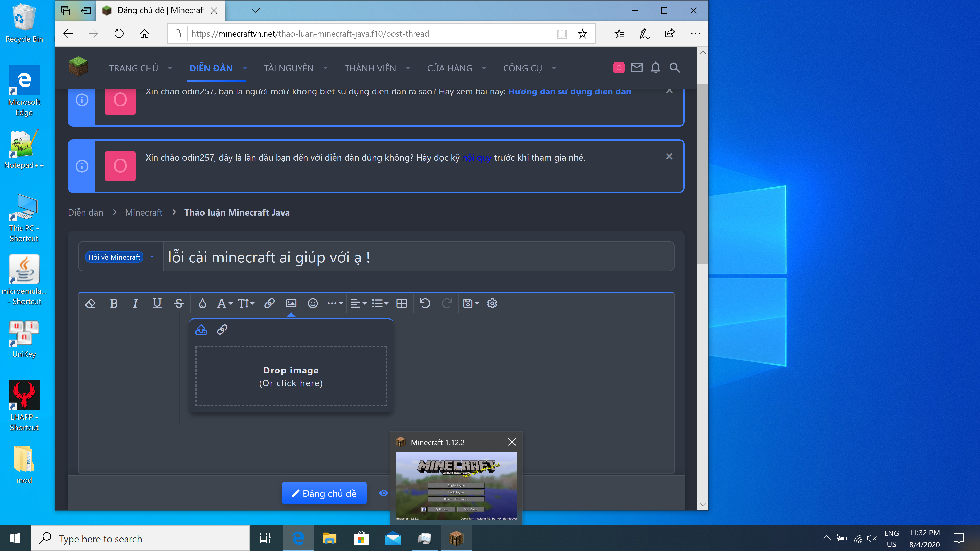Toggle bold formatting in editor

[x=113, y=304]
